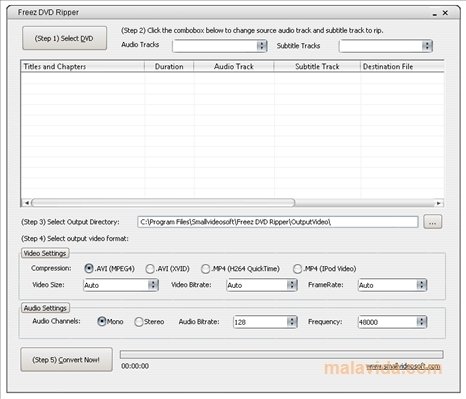
Task: Select the .AVI (XVID) compression option
Action: point(168,269)
